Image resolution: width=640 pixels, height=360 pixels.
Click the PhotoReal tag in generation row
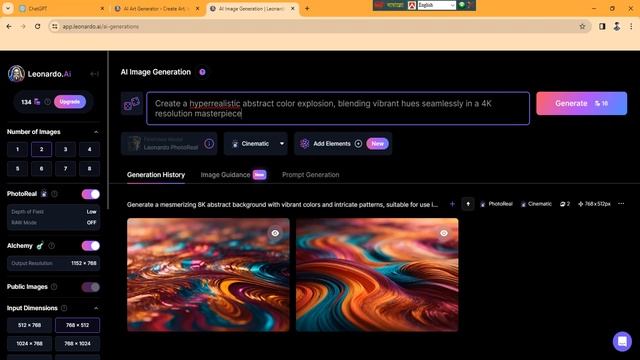[496, 204]
